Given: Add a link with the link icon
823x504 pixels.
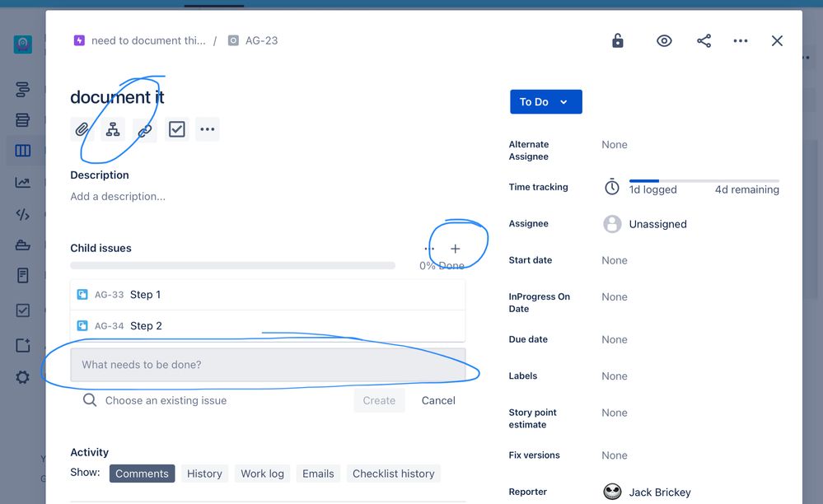Looking at the screenshot, I should 144,128.
